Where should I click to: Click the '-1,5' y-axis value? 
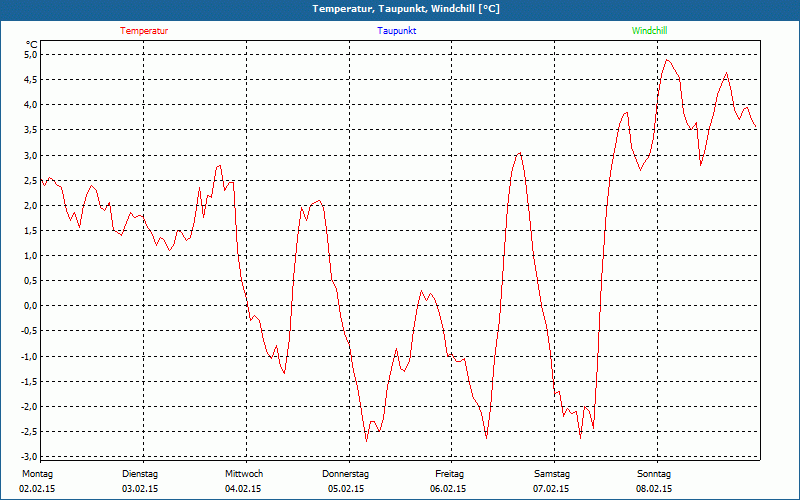coord(30,381)
